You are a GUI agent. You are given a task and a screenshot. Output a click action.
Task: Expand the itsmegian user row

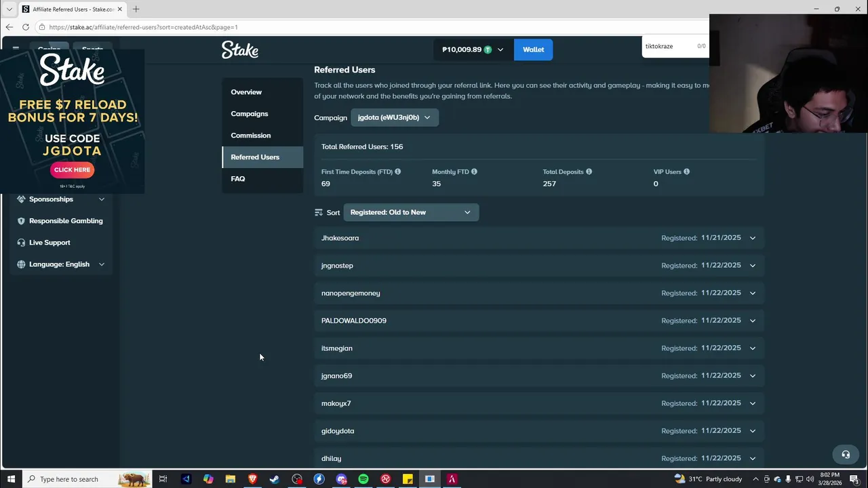539,348
